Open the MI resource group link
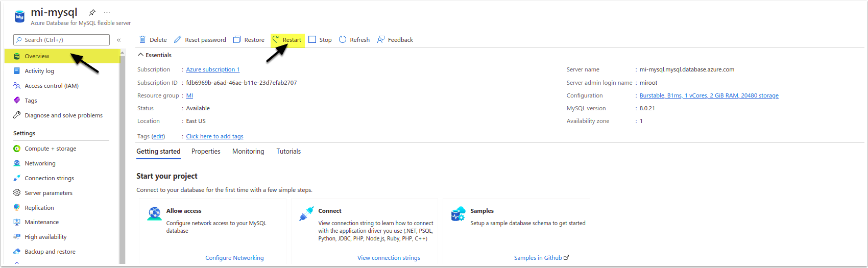868x268 pixels. pyautogui.click(x=189, y=95)
